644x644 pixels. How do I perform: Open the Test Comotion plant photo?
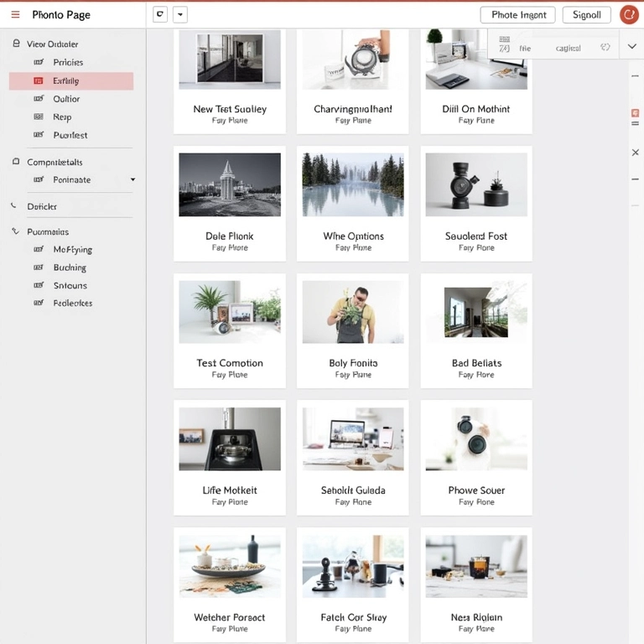[x=230, y=312]
